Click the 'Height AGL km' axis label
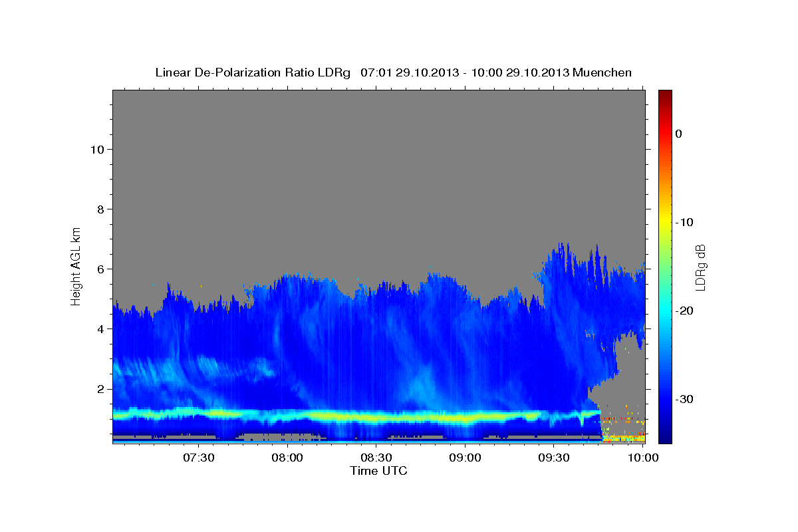This screenshot has width=798, height=532. tap(76, 265)
